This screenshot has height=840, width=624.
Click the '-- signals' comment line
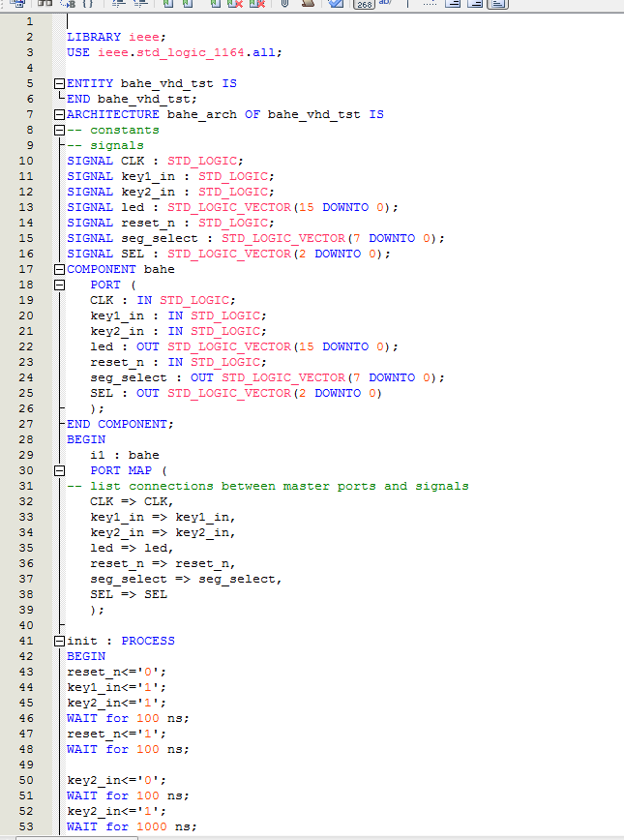point(105,146)
